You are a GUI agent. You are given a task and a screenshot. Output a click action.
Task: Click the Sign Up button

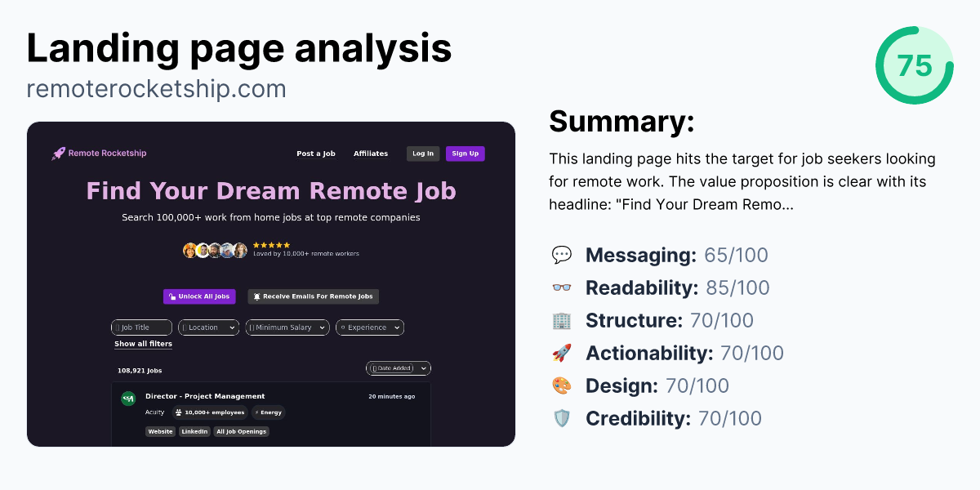465,154
